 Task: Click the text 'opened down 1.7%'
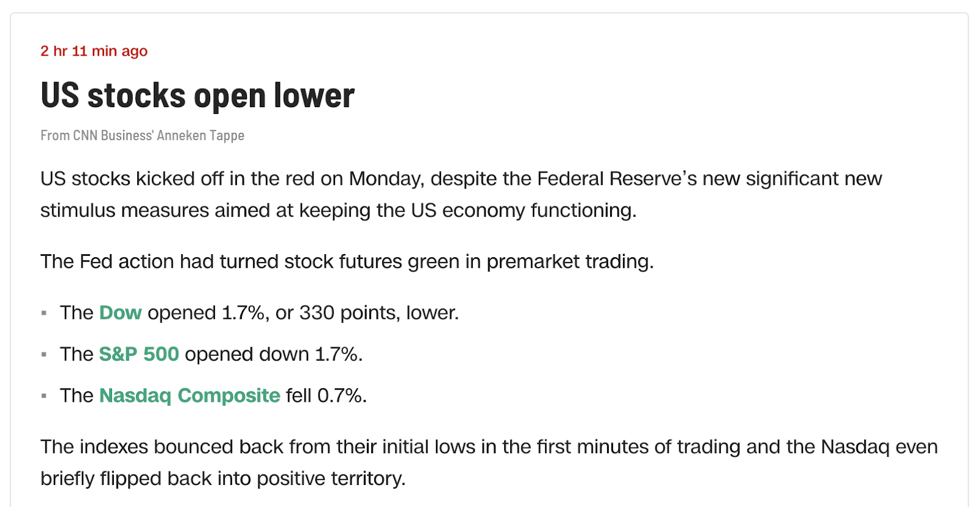coord(273,355)
